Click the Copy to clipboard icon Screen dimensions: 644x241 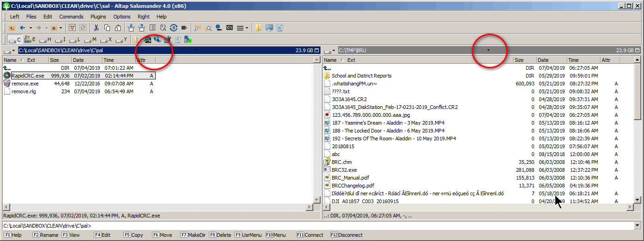[107, 28]
